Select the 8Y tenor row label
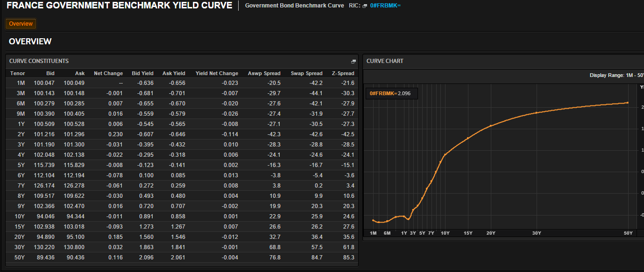Screen dimensions: 644x272 pos(21,196)
